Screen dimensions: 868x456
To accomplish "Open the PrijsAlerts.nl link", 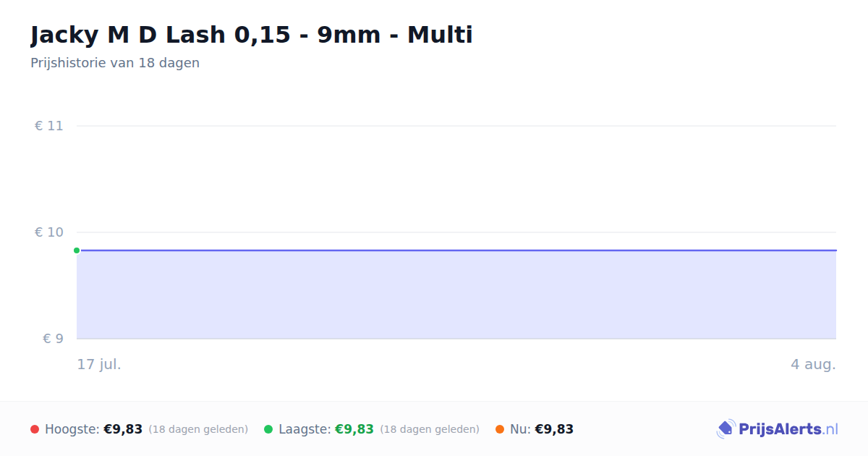I will (x=778, y=429).
